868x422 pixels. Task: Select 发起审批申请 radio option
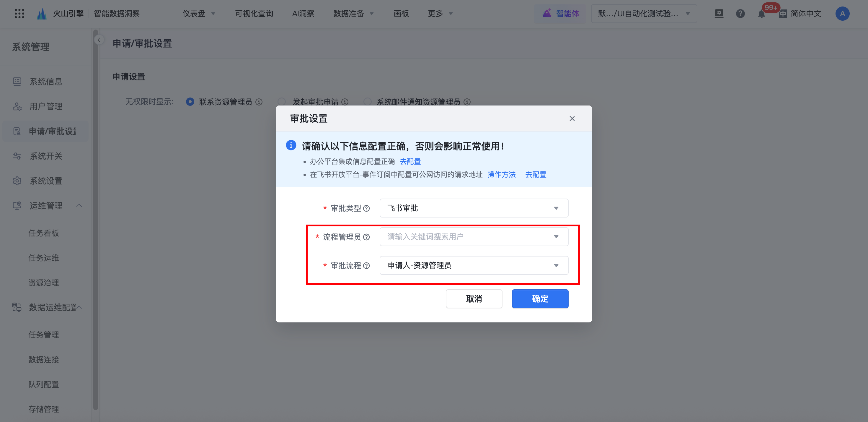[282, 102]
